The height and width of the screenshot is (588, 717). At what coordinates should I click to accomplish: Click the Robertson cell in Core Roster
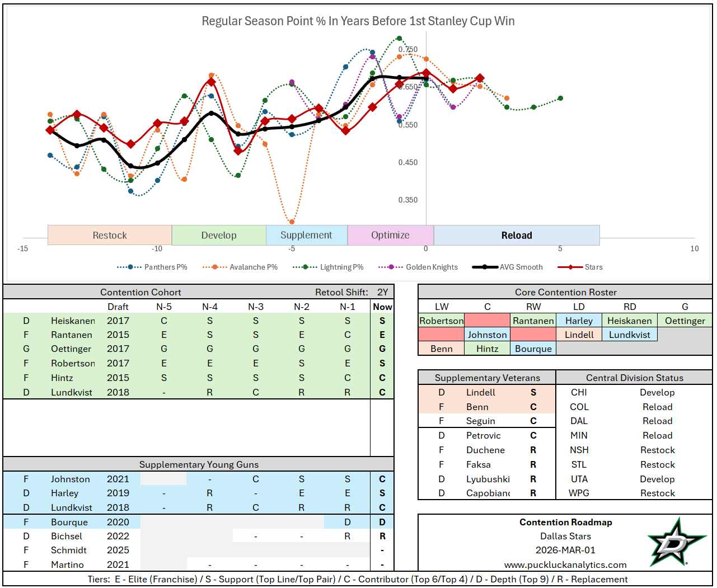tap(441, 321)
